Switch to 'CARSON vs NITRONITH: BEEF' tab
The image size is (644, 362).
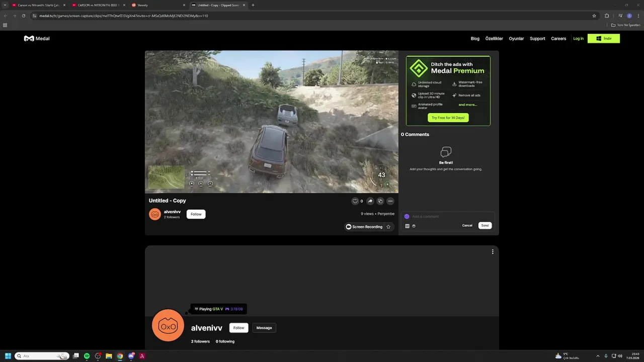pyautogui.click(x=99, y=5)
